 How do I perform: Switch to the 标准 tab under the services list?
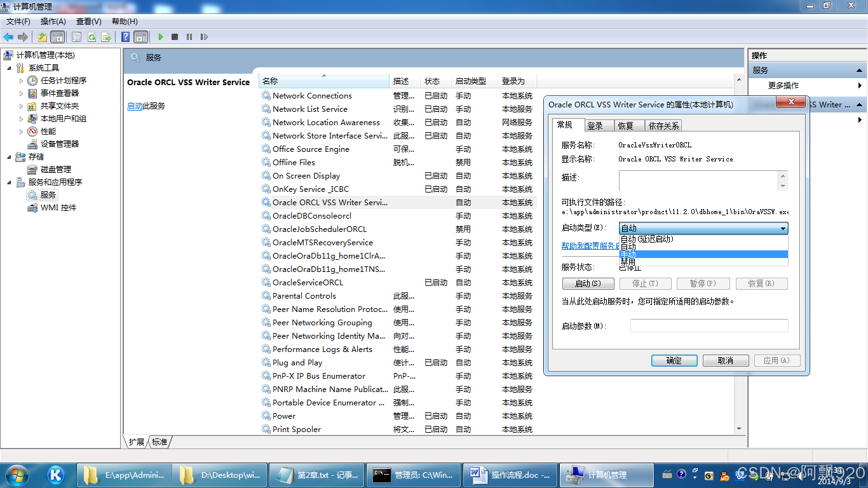159,442
